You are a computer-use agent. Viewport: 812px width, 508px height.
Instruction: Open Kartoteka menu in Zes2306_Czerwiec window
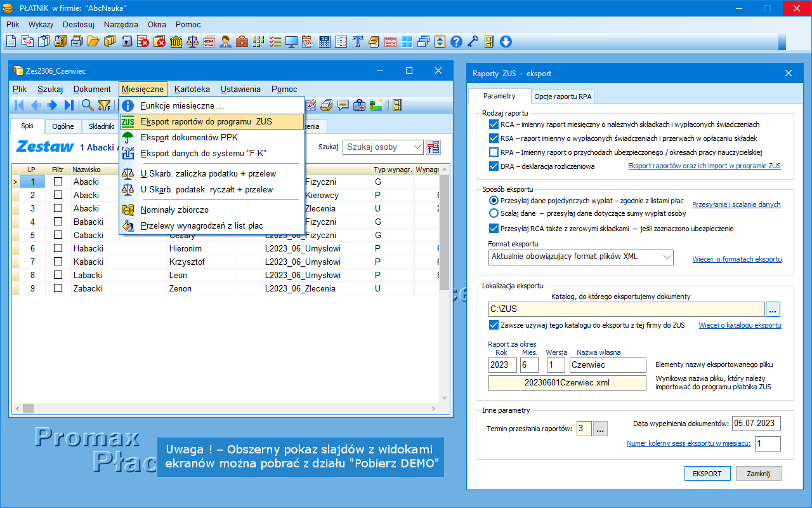pyautogui.click(x=192, y=90)
